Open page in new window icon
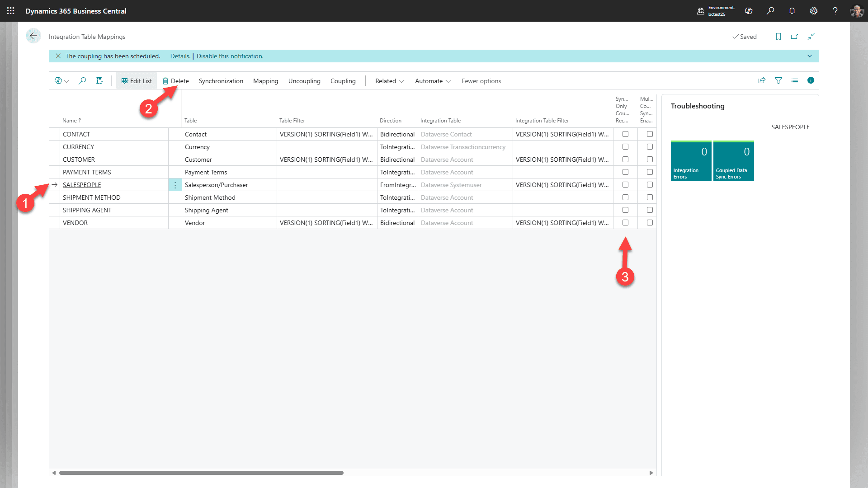Image resolution: width=868 pixels, height=488 pixels. point(794,37)
